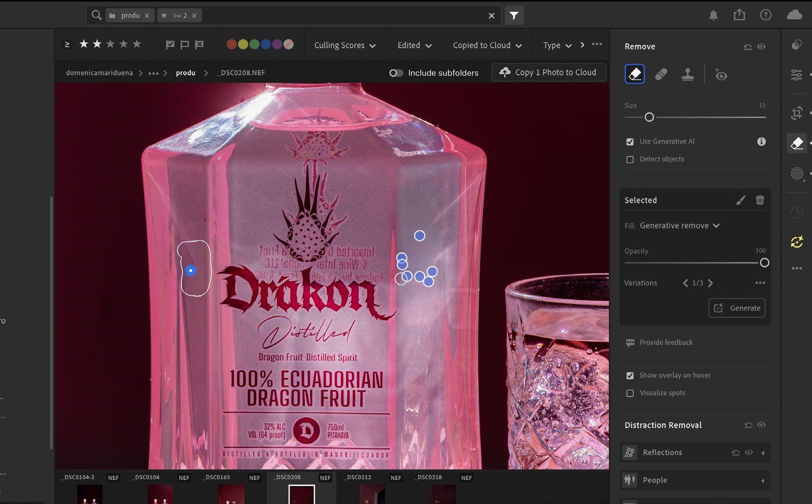Screen dimensions: 812x504
Task: Toggle Reflections visibility eye
Action: tap(749, 453)
